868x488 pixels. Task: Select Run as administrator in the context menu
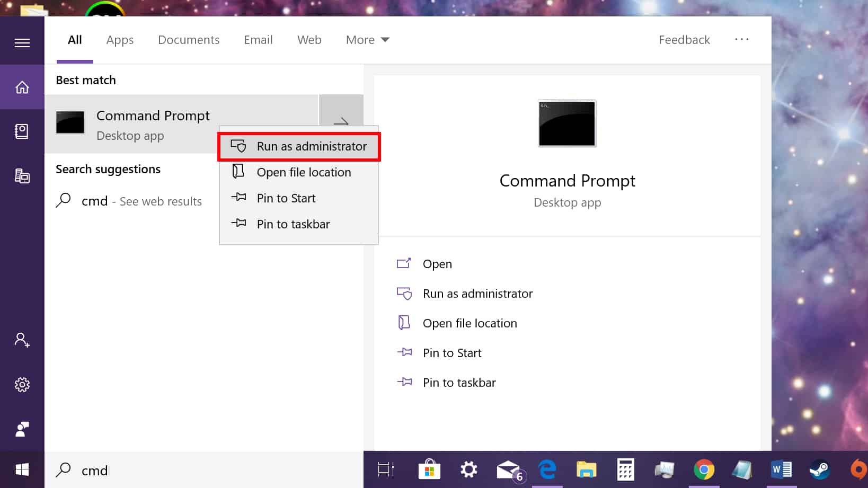point(312,146)
